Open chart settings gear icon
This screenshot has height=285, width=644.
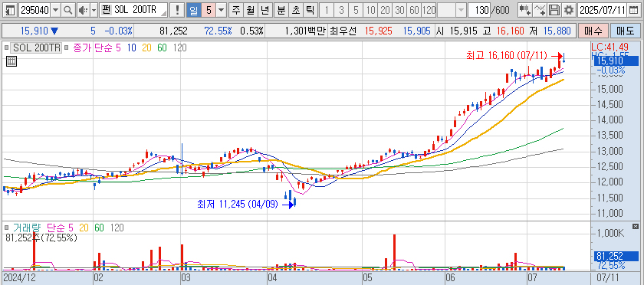(x=569, y=10)
